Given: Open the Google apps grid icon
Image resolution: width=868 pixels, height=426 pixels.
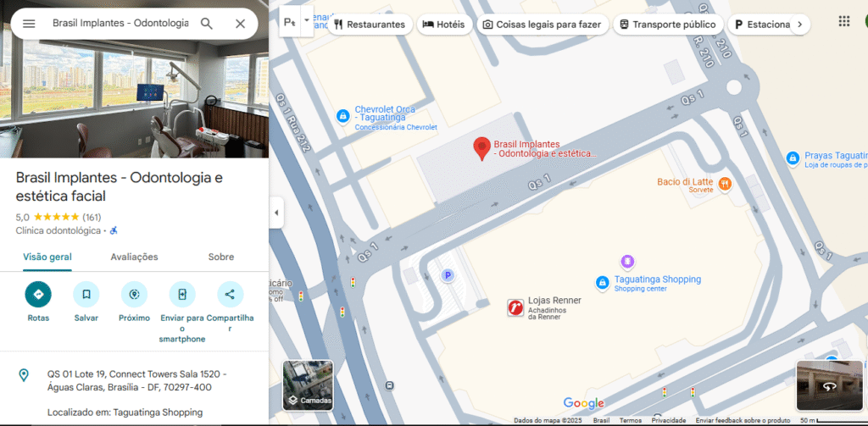Looking at the screenshot, I should (844, 21).
